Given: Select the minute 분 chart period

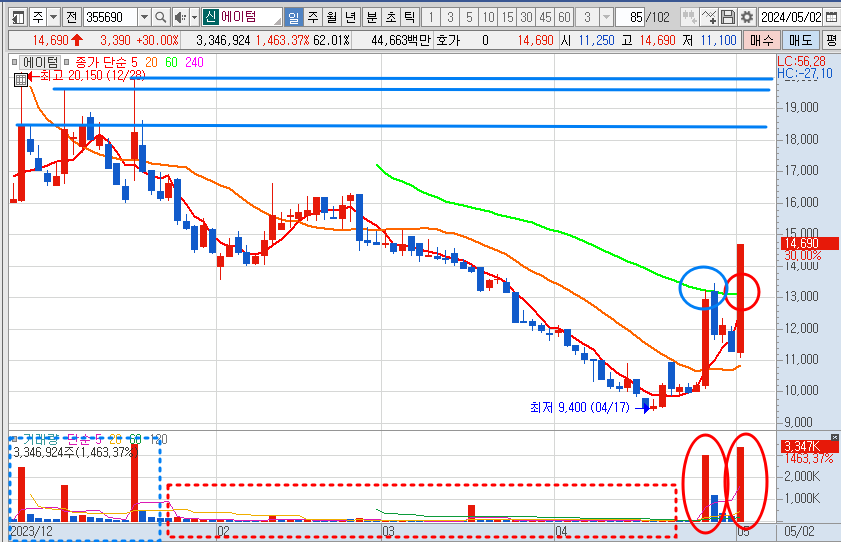Looking at the screenshot, I should pos(371,18).
